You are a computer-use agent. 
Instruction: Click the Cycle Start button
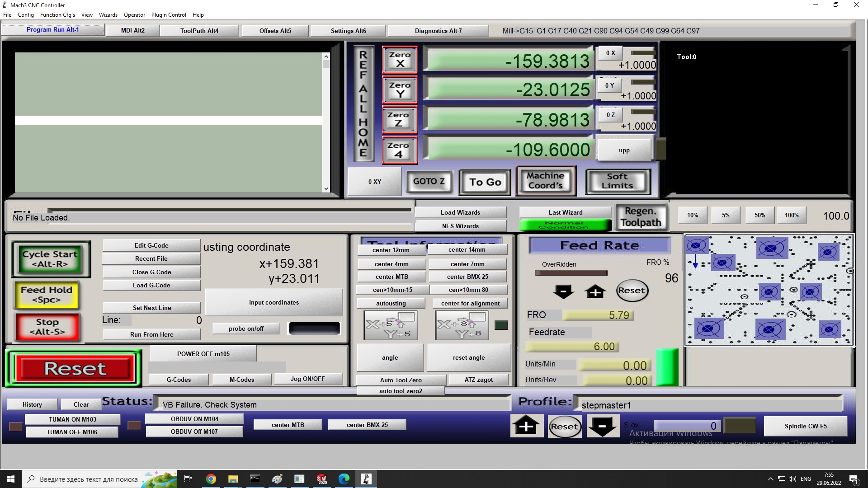pos(51,259)
